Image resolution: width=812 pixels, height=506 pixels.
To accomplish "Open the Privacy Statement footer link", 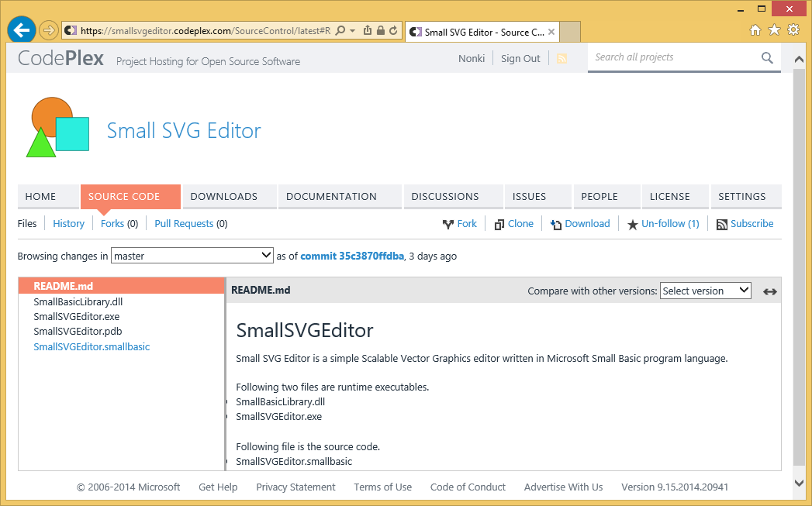I will tap(295, 487).
